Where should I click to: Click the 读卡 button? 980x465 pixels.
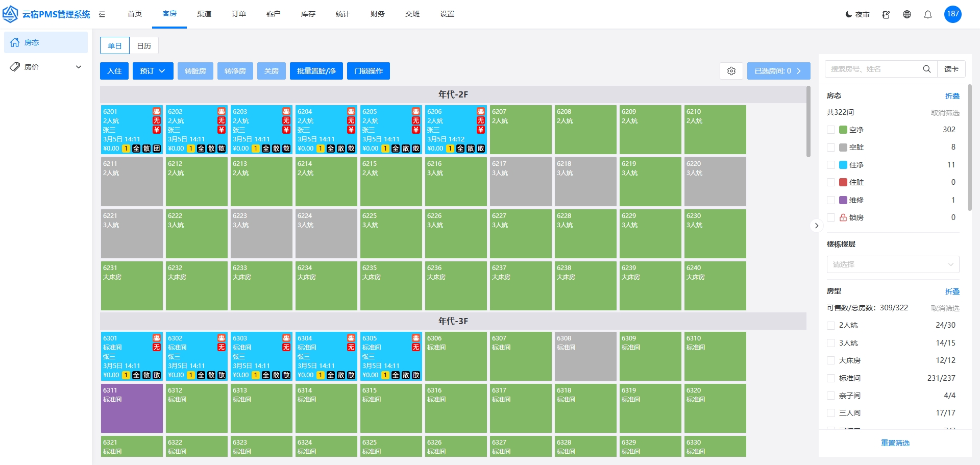951,69
